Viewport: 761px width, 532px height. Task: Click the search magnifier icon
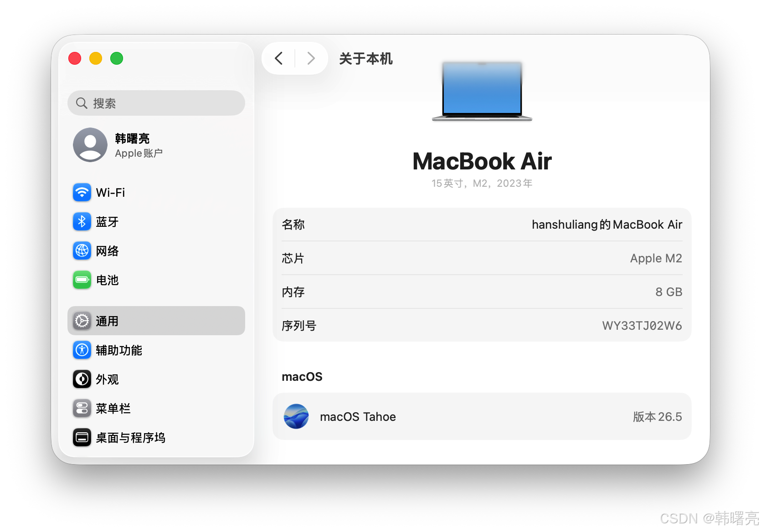[x=82, y=103]
